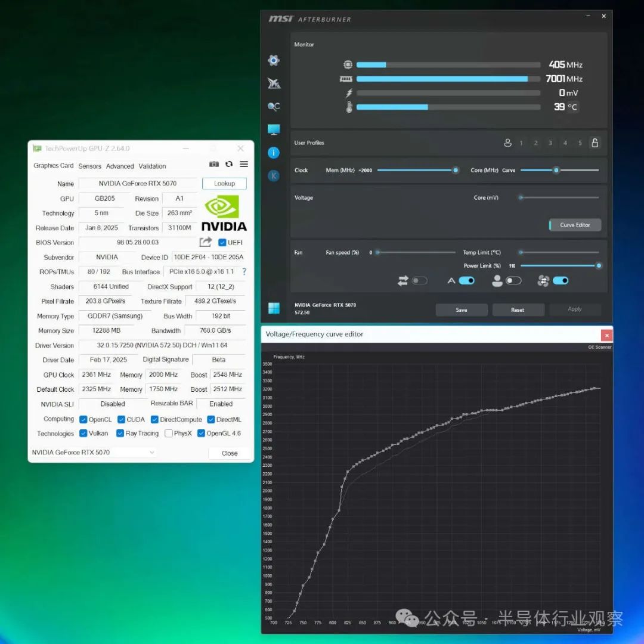Click the Lookup button in GPU-Z
Screen dimensions: 644x644
pyautogui.click(x=224, y=184)
